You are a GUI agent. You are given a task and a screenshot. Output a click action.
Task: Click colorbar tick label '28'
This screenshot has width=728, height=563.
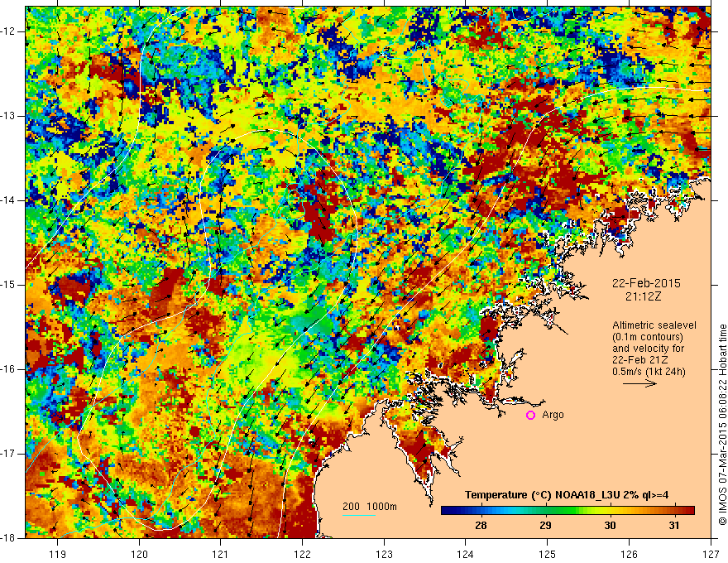[481, 526]
